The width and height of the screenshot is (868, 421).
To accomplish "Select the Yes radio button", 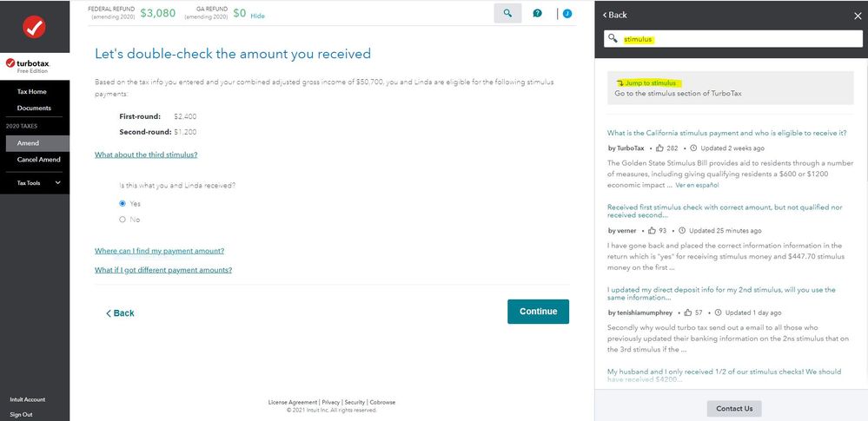I will click(x=123, y=203).
